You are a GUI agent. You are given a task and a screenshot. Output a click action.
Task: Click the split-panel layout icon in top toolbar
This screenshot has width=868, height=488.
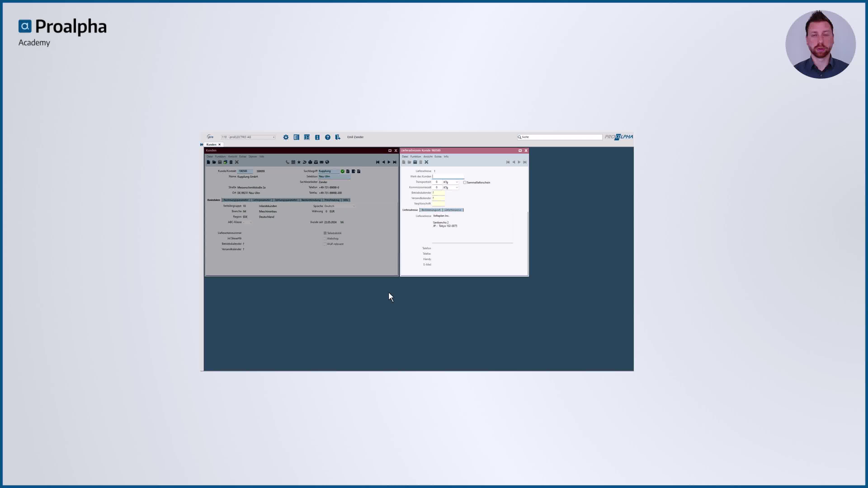click(x=296, y=137)
